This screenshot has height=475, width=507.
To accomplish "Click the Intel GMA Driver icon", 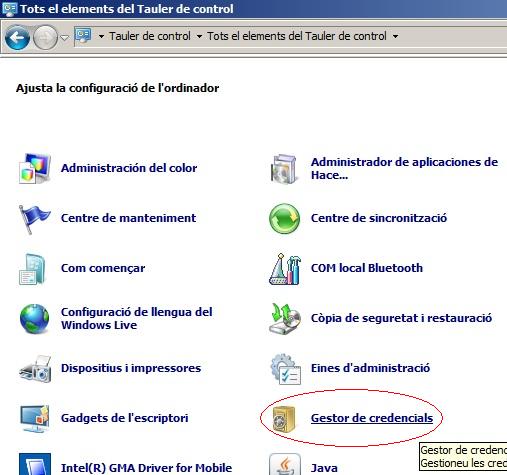I will [35, 464].
